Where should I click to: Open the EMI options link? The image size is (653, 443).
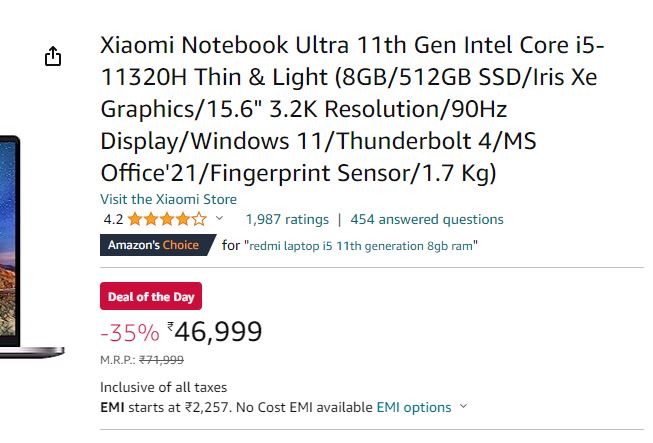coord(414,407)
